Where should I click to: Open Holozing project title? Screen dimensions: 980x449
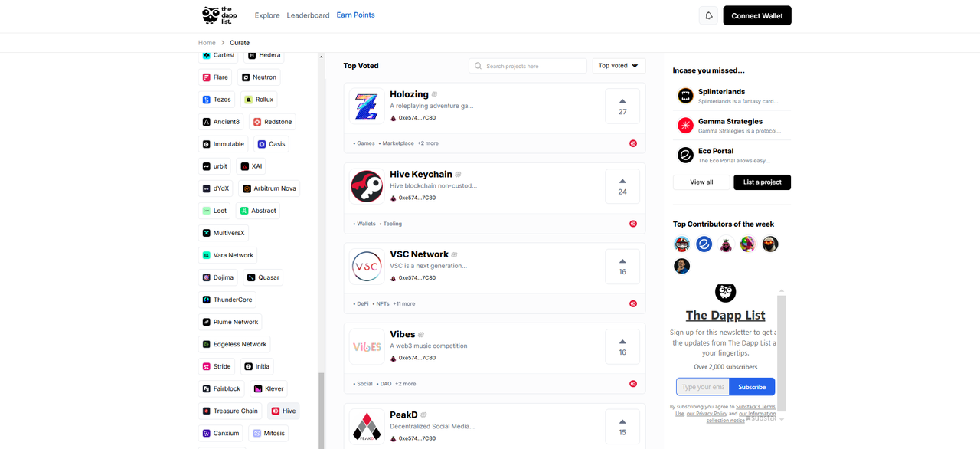(x=409, y=94)
